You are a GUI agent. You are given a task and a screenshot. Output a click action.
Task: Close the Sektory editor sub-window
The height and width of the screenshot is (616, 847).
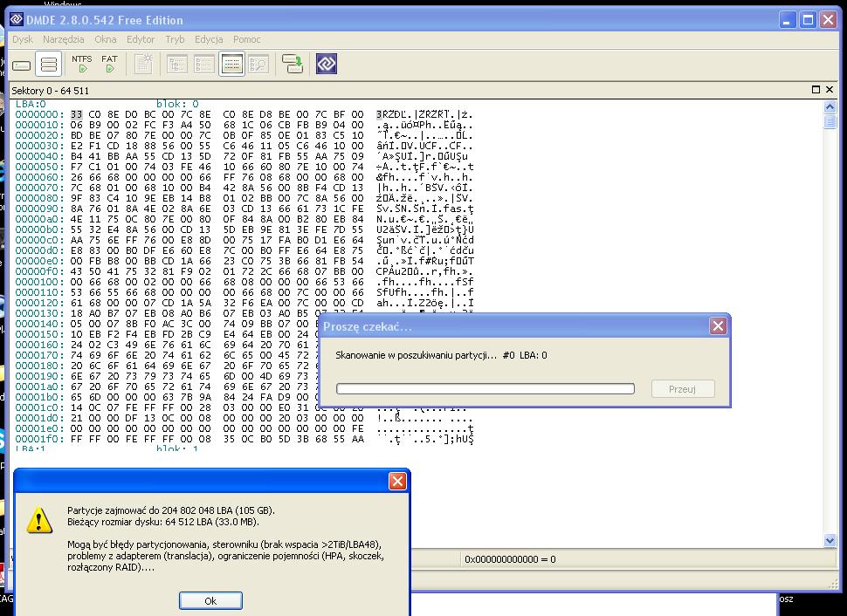click(830, 90)
